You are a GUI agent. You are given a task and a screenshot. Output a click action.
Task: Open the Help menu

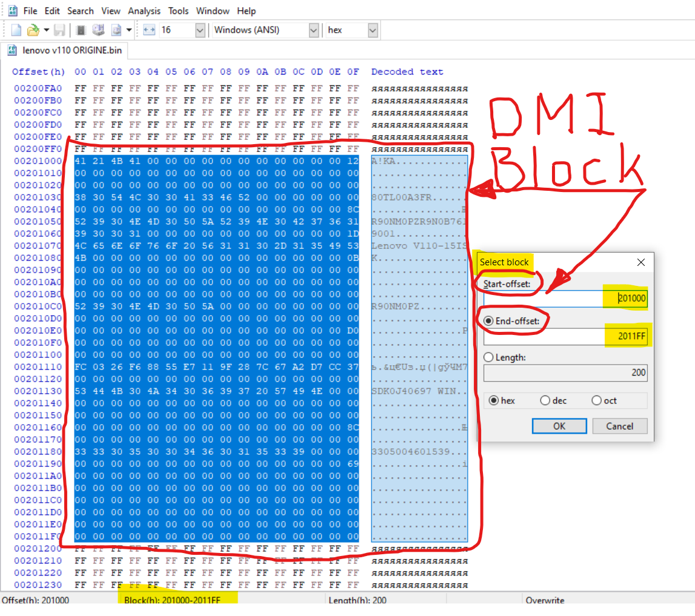pos(246,11)
